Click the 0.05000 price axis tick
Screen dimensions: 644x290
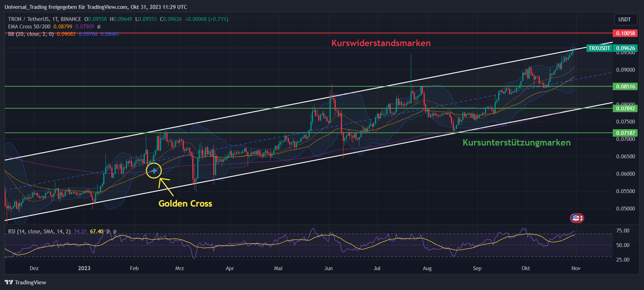(x=626, y=209)
